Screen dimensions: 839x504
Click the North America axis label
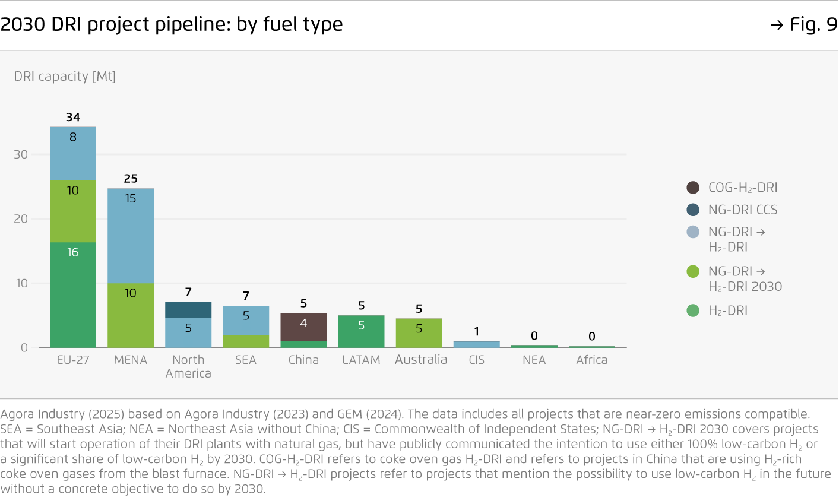[188, 366]
